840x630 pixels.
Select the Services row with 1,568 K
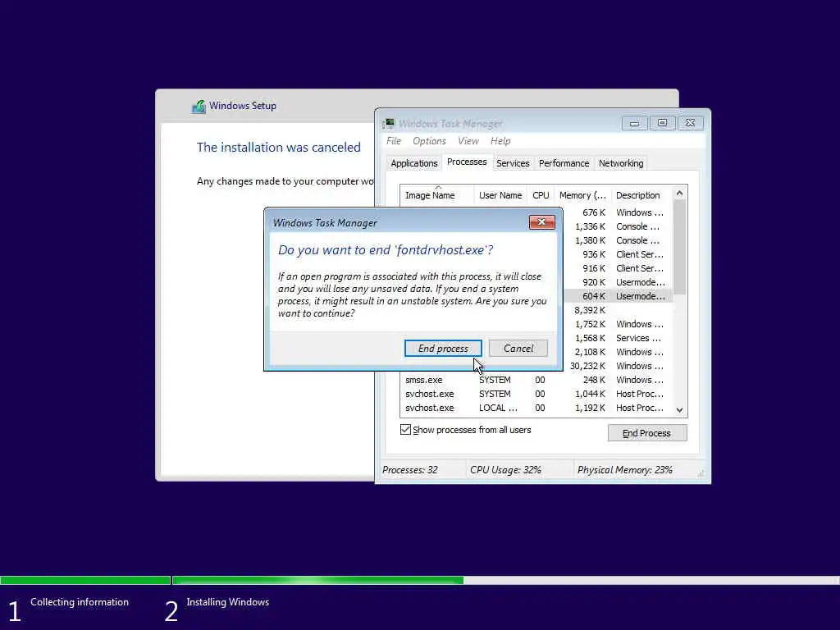point(619,338)
